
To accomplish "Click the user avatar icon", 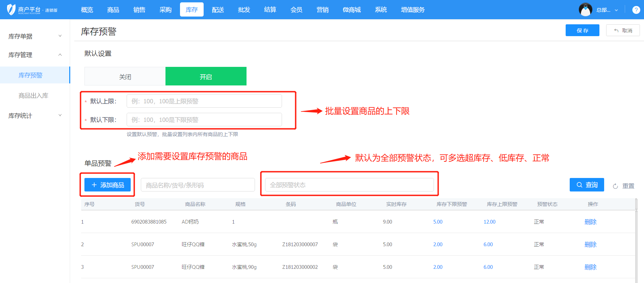I will click(x=585, y=10).
